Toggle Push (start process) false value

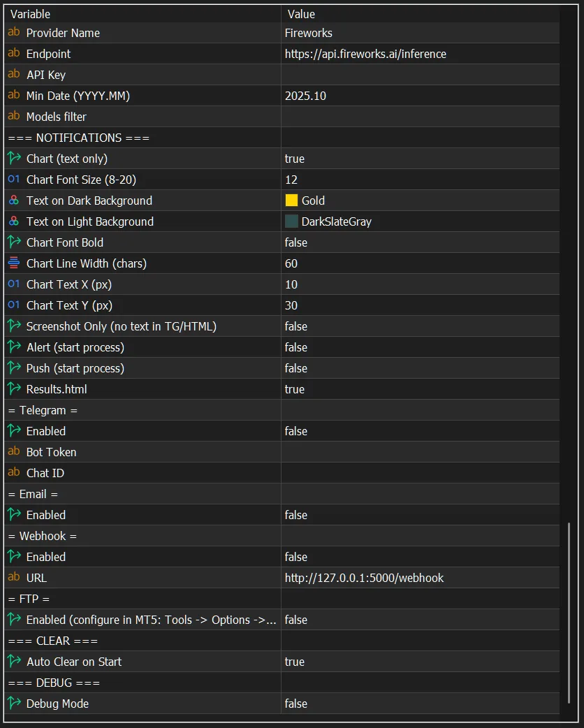(420, 368)
